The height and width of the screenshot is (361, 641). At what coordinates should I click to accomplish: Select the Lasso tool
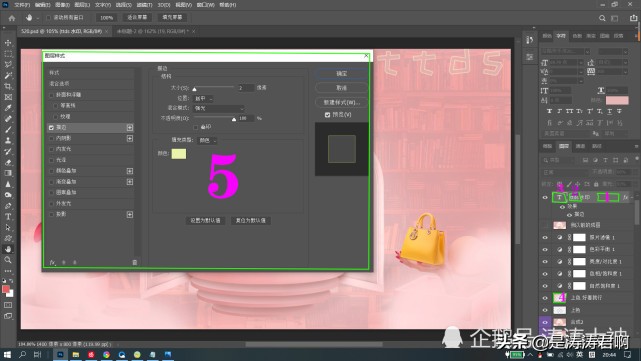pyautogui.click(x=8, y=65)
